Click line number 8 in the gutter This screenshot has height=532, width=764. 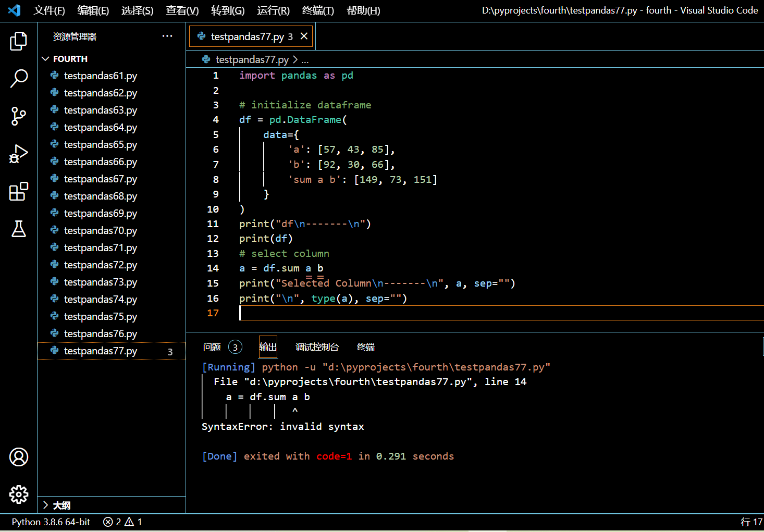(216, 179)
